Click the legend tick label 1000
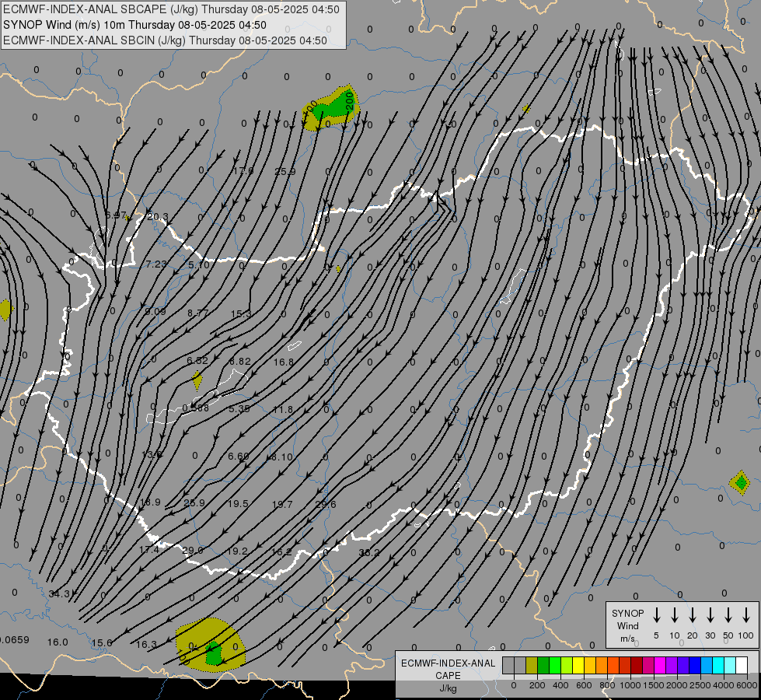 click(x=630, y=685)
